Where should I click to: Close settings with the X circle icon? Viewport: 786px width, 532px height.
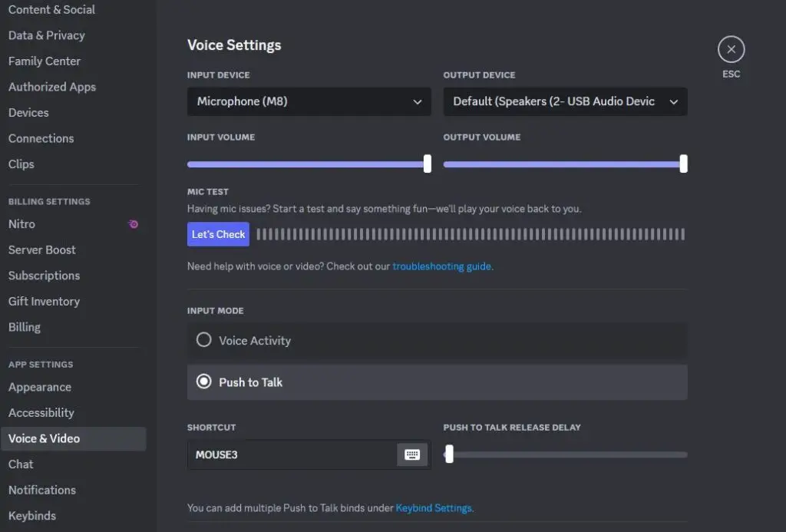731,49
